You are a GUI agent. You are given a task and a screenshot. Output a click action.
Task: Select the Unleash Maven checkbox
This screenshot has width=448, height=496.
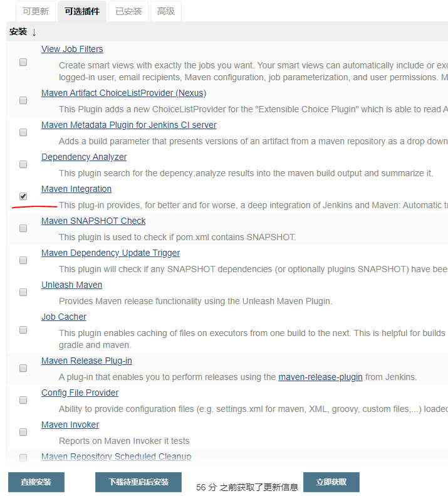pyautogui.click(x=23, y=292)
